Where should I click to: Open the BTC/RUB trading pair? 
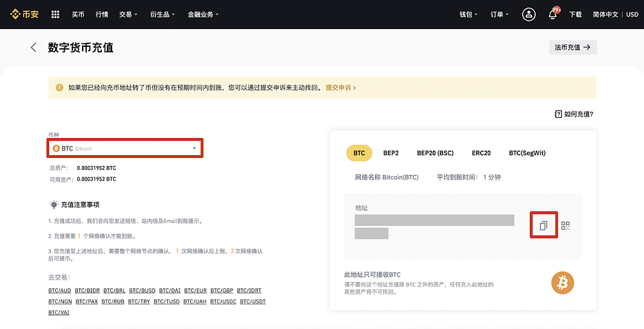click(x=113, y=301)
